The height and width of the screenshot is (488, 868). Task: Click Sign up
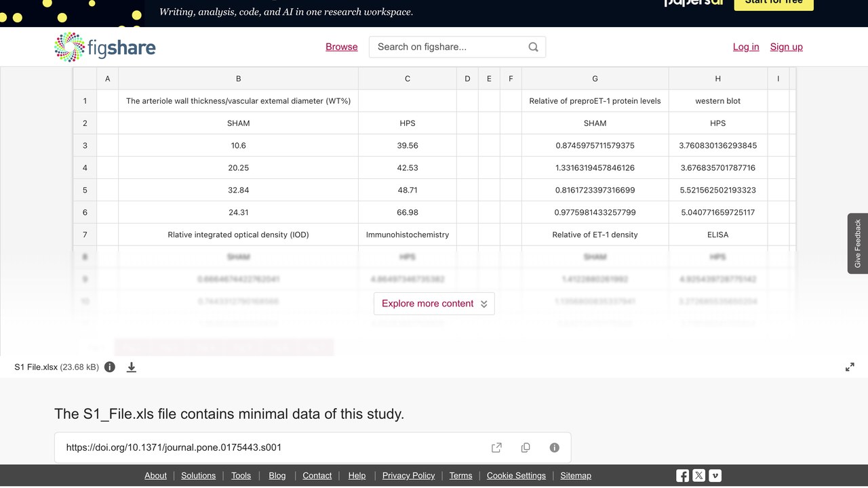pyautogui.click(x=787, y=47)
